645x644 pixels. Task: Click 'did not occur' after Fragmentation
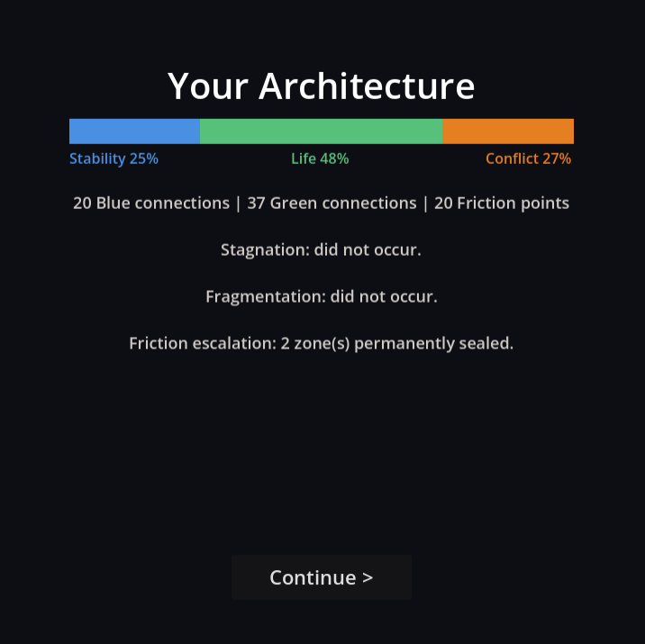click(x=383, y=297)
